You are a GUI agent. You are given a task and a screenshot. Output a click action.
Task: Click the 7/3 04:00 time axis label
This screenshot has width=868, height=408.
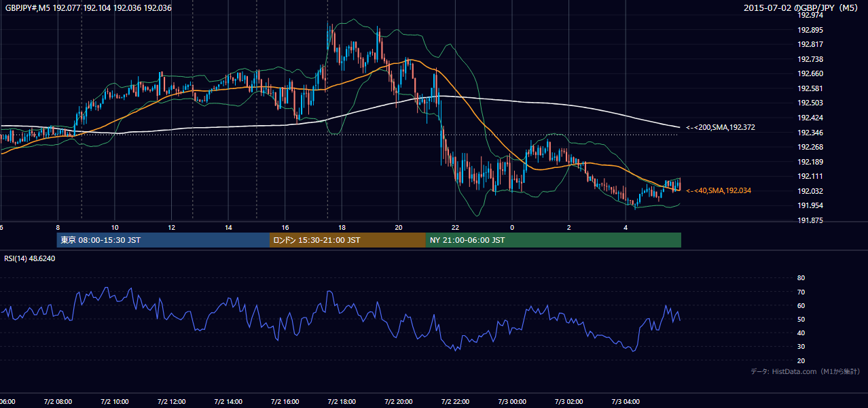[626, 401]
